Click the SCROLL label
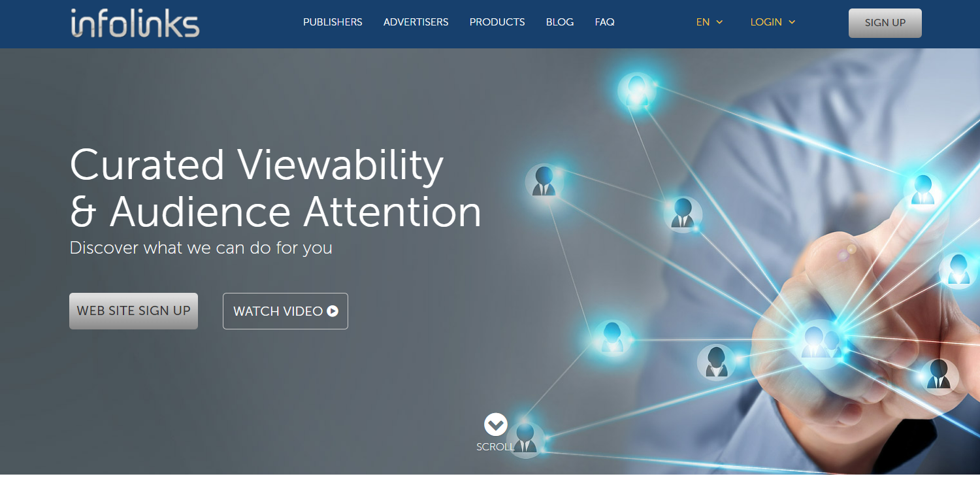980x485 pixels. click(x=495, y=447)
